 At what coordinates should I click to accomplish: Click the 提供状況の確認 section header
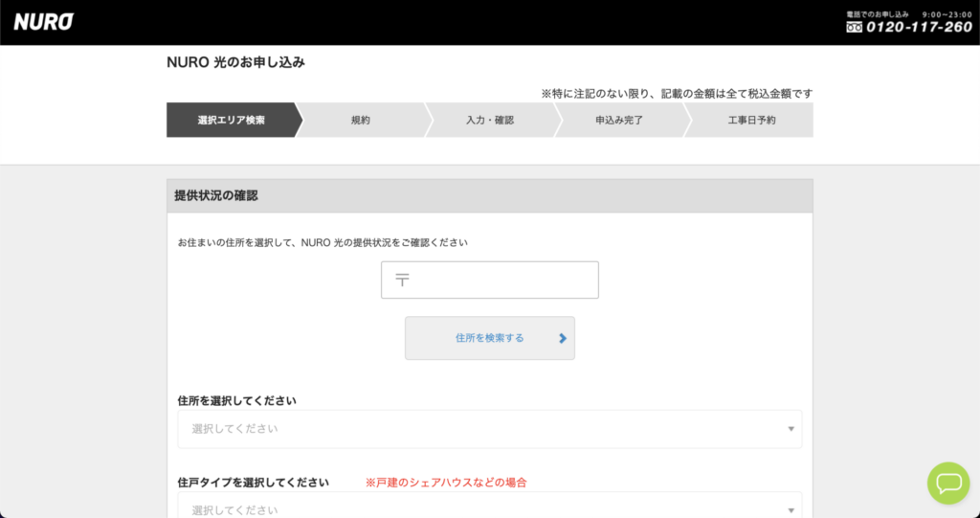point(490,196)
